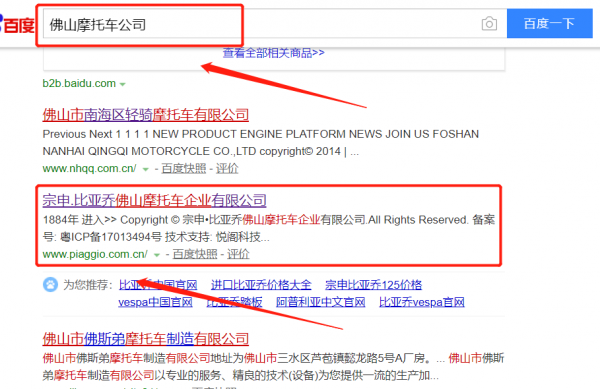
Task: Click the camera image search icon
Action: (x=489, y=24)
